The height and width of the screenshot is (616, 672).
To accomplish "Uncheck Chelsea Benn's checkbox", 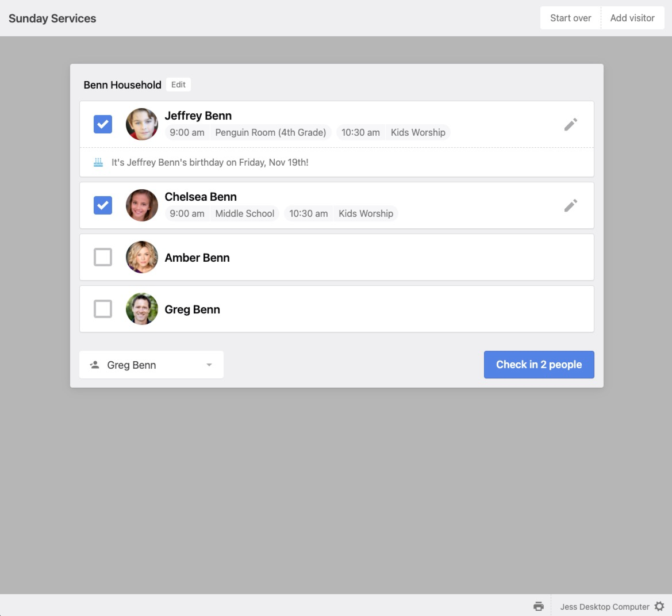I will 103,205.
